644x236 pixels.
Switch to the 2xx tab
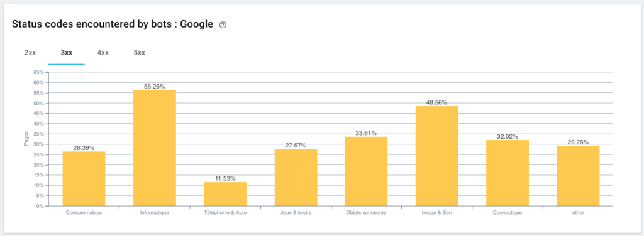(x=30, y=53)
